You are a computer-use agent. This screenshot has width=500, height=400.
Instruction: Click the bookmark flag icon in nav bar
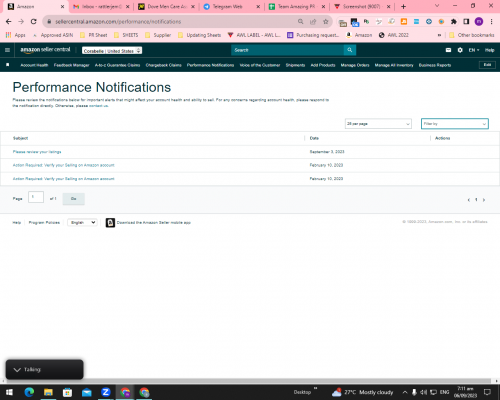pos(8,65)
